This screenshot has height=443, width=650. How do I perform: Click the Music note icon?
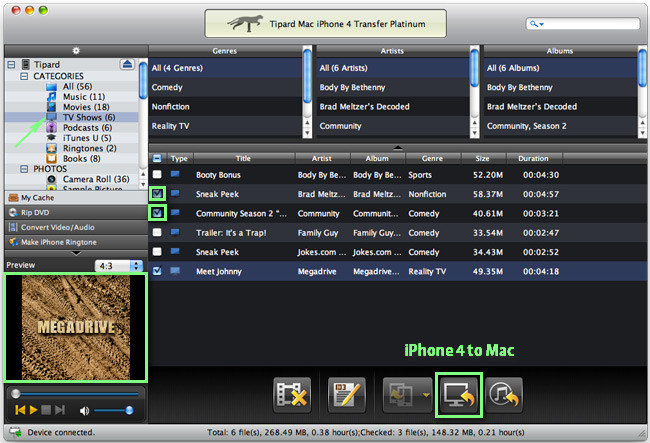coord(51,97)
